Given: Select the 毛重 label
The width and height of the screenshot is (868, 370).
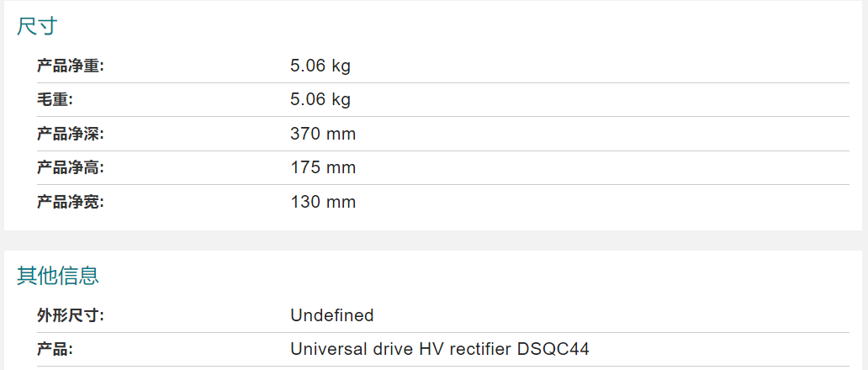Looking at the screenshot, I should coord(55,100).
